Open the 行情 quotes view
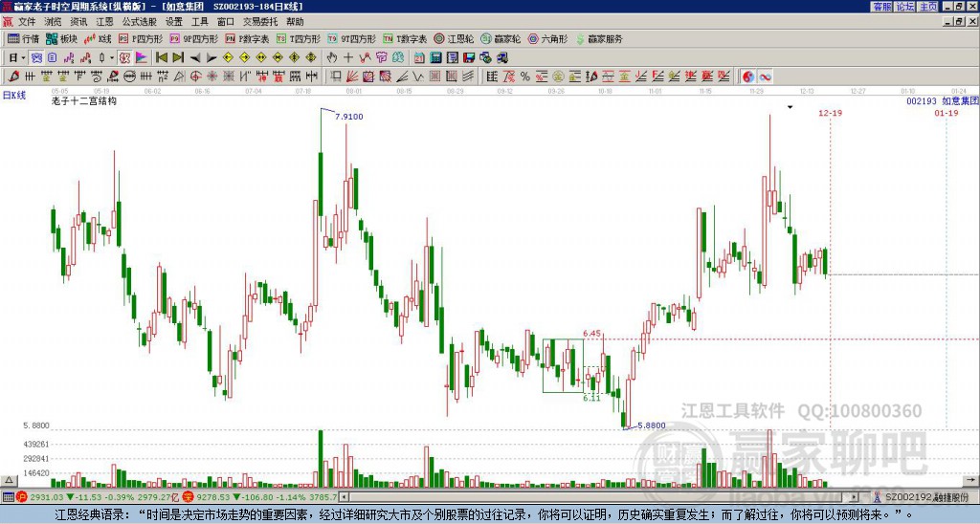 tap(24, 38)
